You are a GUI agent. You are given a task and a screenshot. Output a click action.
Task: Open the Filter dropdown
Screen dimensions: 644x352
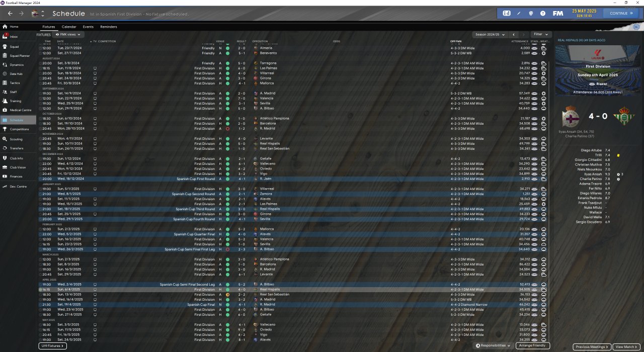[x=541, y=35]
